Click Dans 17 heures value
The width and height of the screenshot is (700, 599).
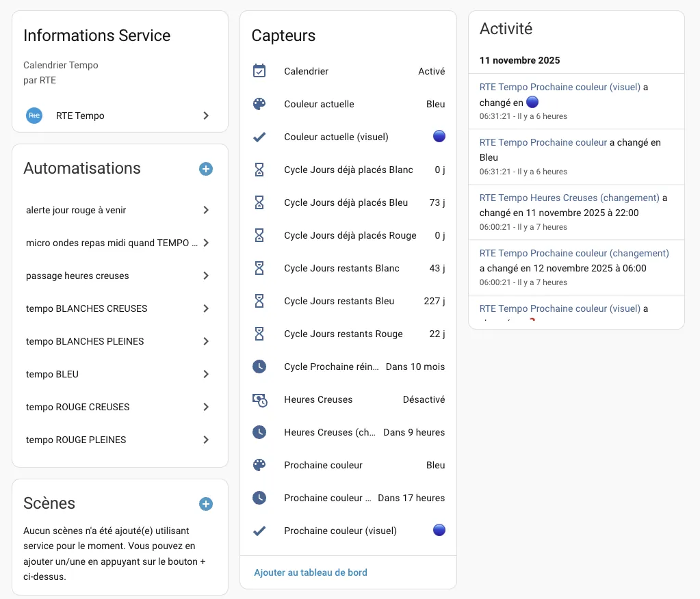click(411, 498)
